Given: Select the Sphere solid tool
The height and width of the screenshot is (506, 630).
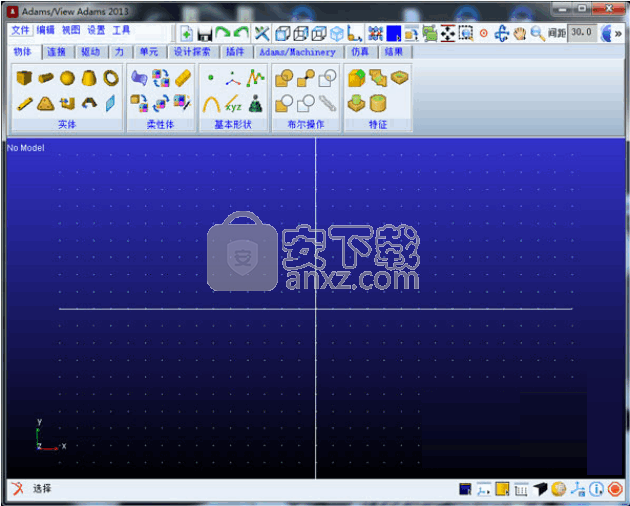Looking at the screenshot, I should click(68, 78).
